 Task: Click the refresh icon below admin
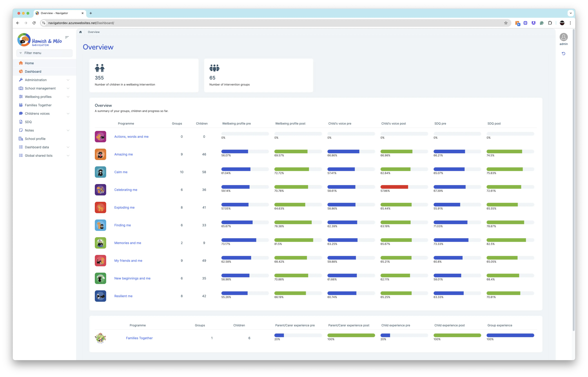[x=563, y=53]
